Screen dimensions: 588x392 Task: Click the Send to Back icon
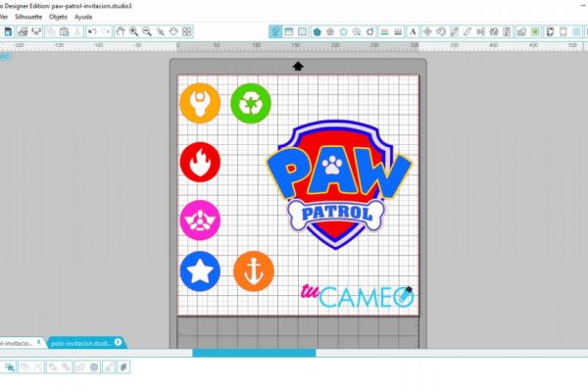click(x=66, y=367)
